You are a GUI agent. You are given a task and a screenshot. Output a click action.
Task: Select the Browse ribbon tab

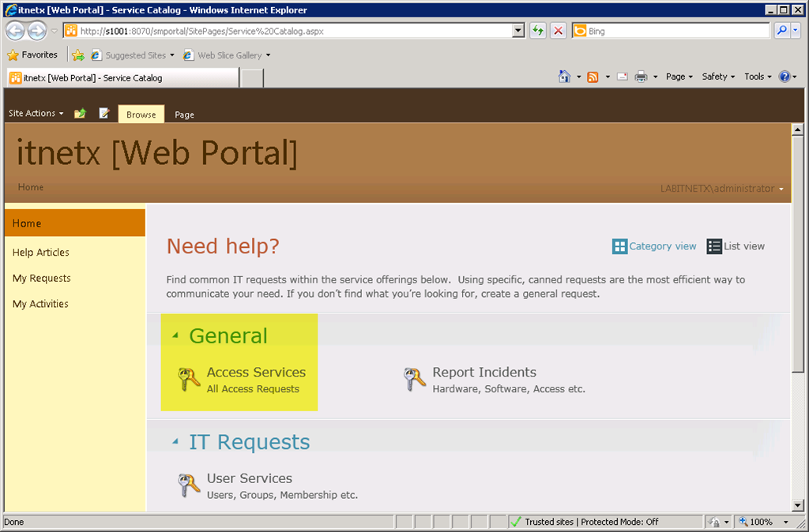click(141, 114)
